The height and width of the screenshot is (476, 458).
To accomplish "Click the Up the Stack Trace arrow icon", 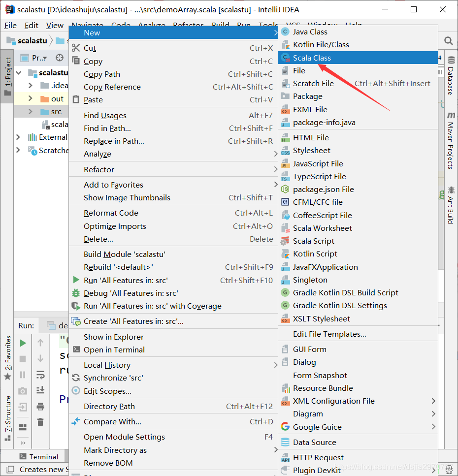I will [x=40, y=343].
